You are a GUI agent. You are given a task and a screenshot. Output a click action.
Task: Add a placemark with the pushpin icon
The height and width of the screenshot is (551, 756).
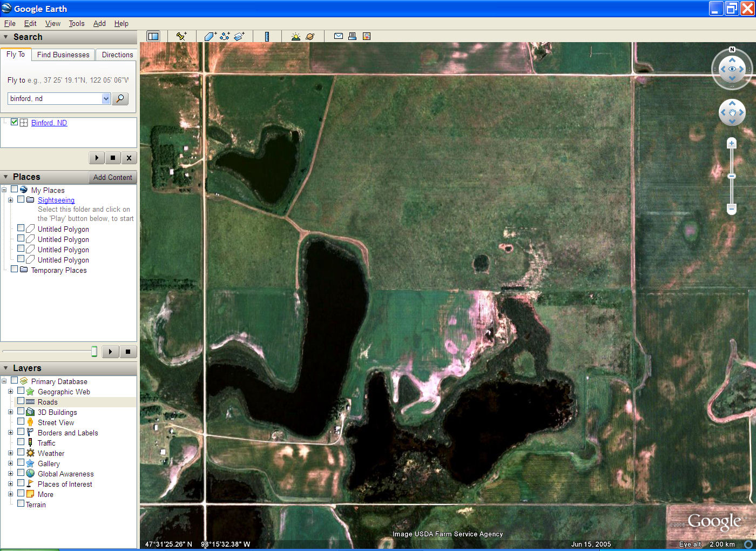[181, 36]
